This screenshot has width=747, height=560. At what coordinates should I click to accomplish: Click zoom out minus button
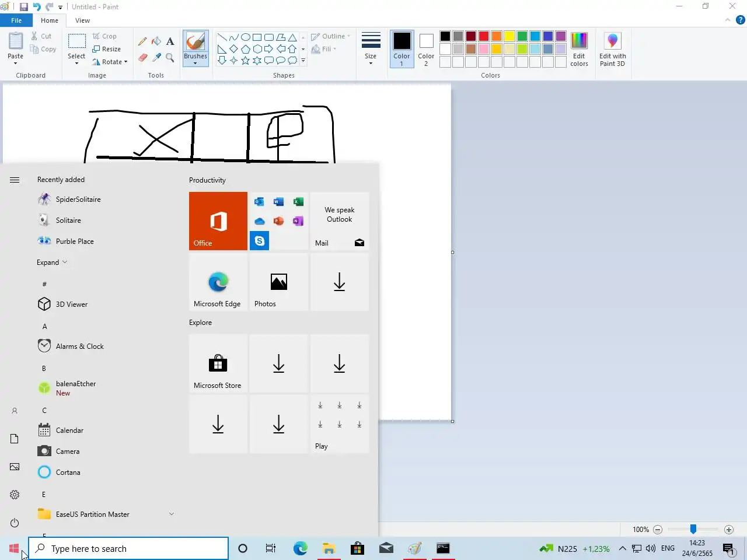click(x=658, y=530)
